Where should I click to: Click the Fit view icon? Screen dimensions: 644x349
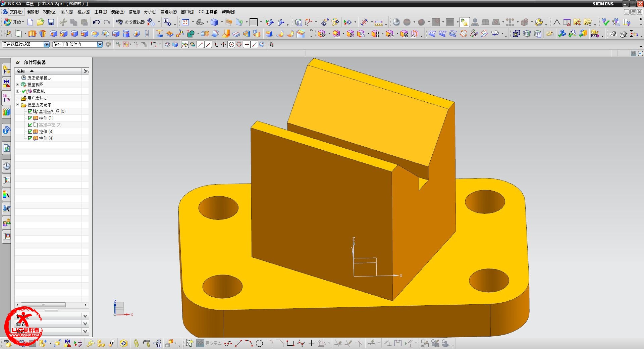(185, 22)
